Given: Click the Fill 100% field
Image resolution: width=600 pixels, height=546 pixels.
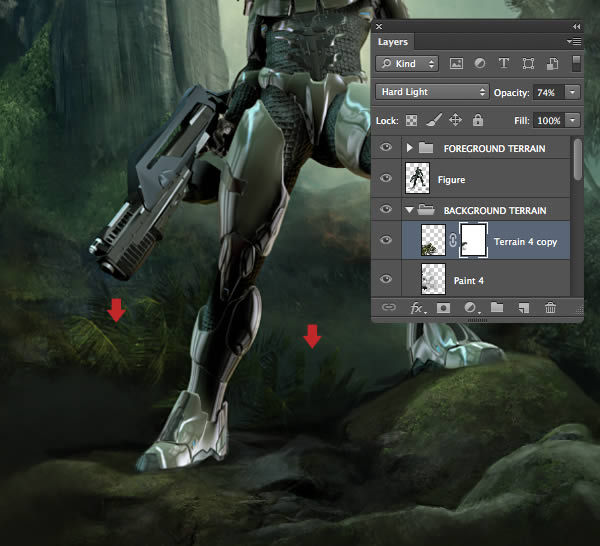Looking at the screenshot, I should click(x=549, y=121).
